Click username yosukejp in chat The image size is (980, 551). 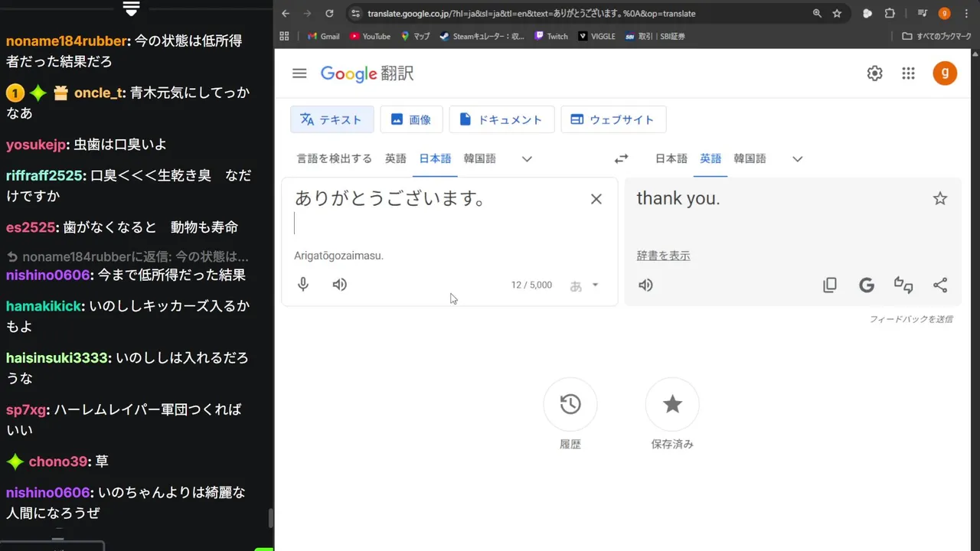coord(38,144)
